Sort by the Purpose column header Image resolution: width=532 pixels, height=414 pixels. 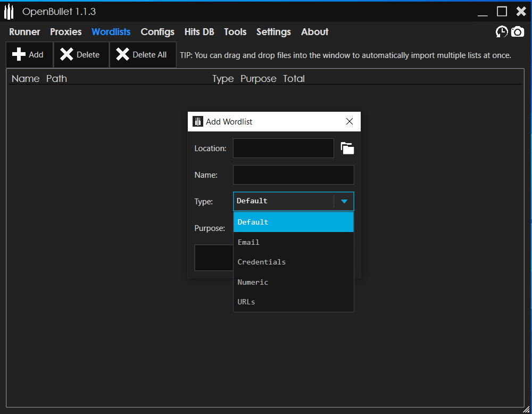(258, 79)
